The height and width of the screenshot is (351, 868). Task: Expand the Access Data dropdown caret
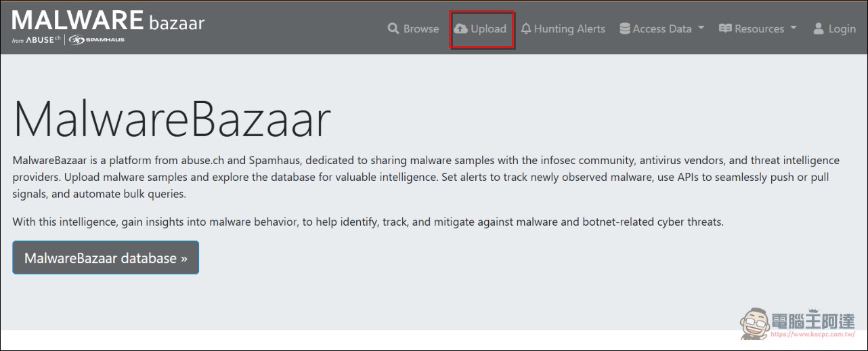701,28
